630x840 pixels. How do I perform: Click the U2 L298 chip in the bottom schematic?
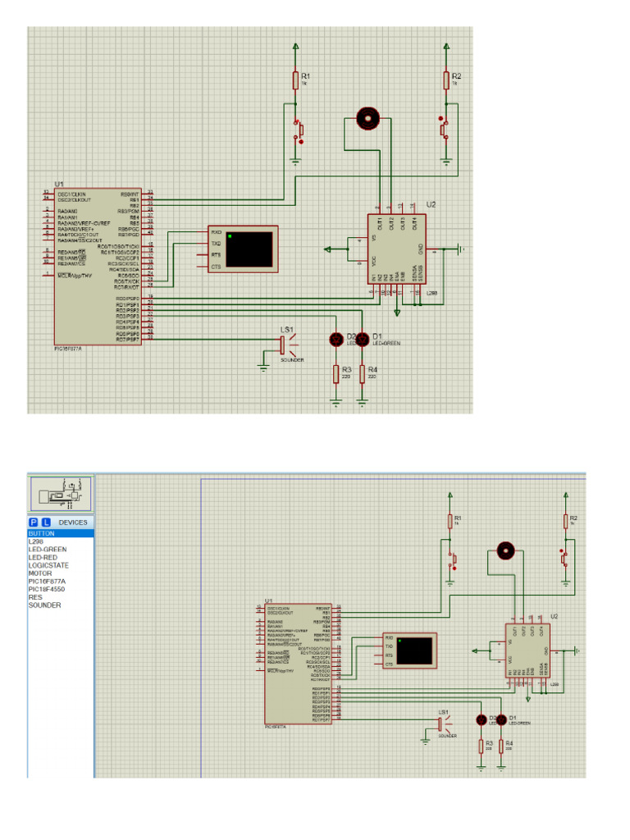(x=527, y=648)
